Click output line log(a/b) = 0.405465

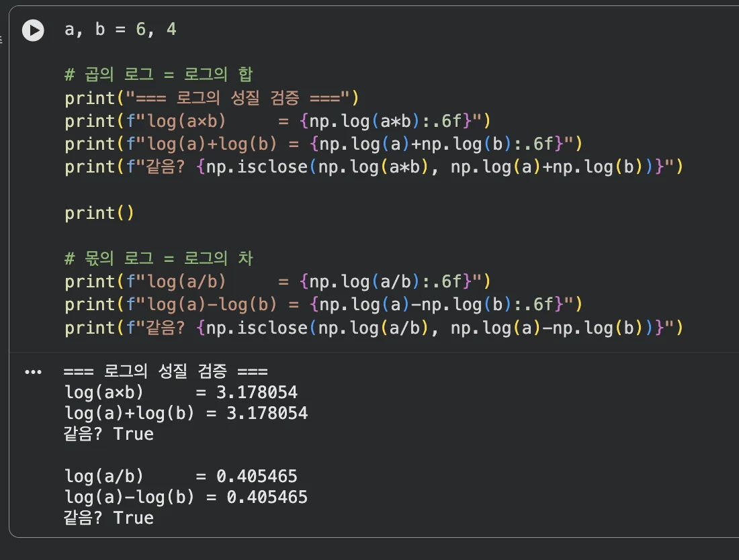click(181, 476)
